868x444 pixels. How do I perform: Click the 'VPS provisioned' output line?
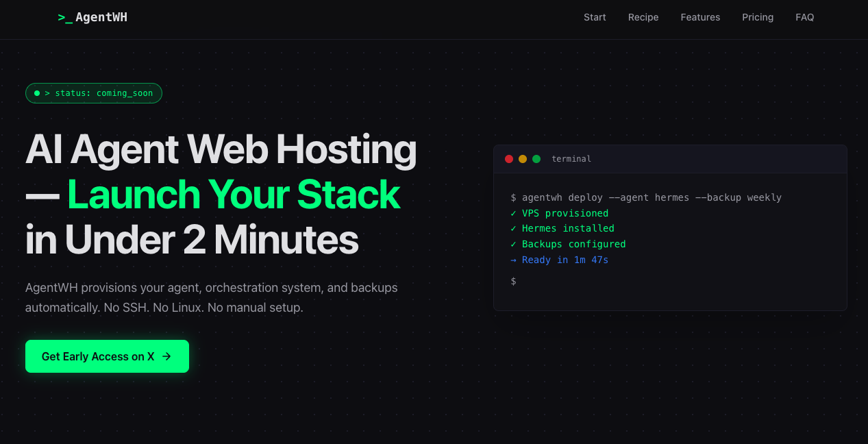[x=560, y=213]
